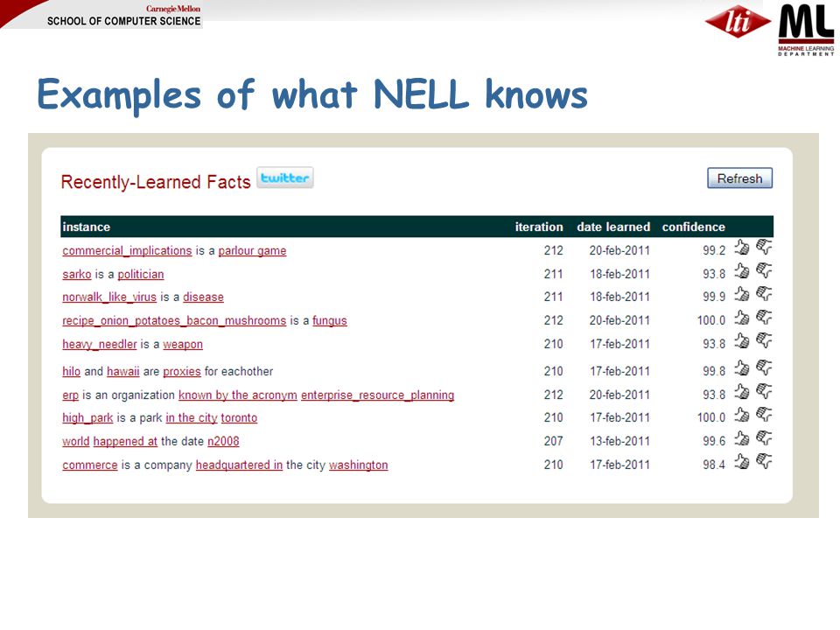This screenshot has height=630, width=840.
Task: Follow the weapon link
Action: point(183,345)
